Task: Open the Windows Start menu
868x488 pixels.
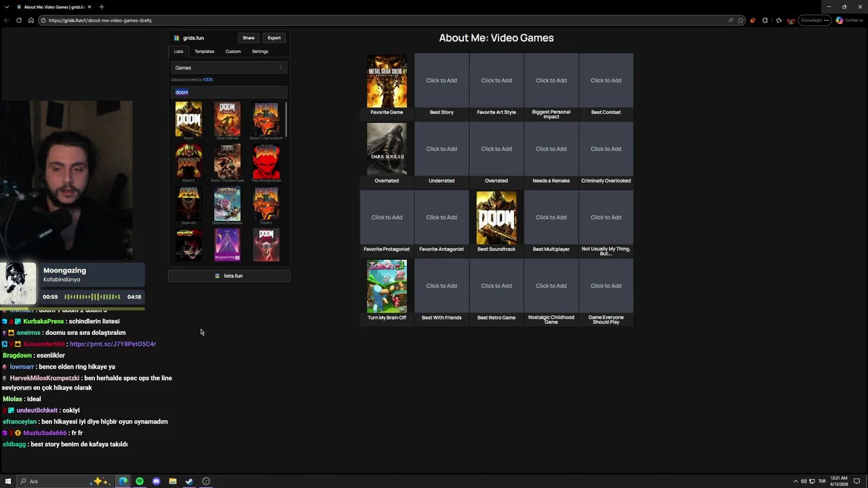Action: click(8, 481)
